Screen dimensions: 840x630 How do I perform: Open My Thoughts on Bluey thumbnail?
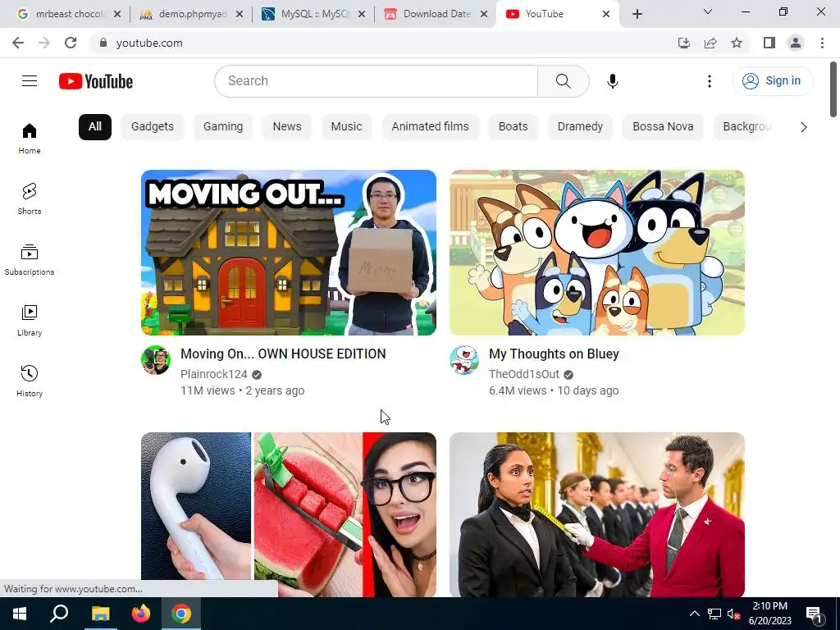click(597, 253)
